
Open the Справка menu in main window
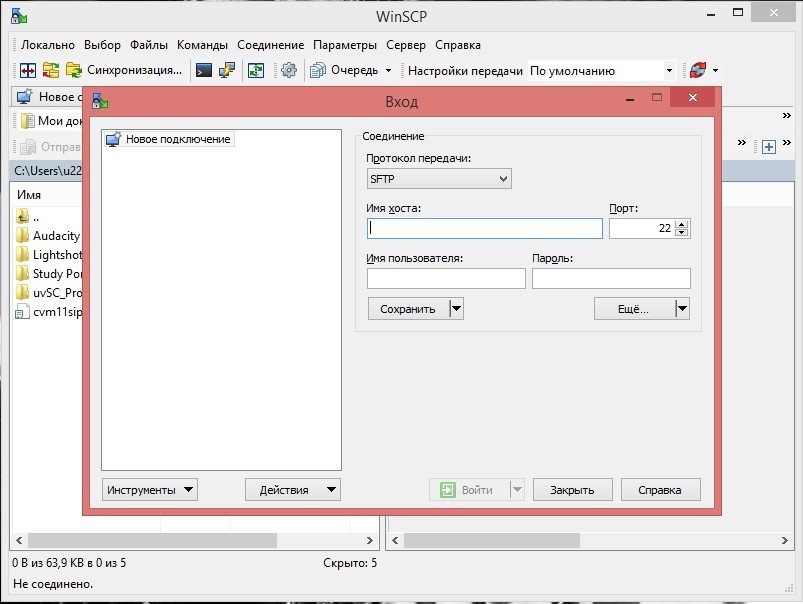(458, 45)
